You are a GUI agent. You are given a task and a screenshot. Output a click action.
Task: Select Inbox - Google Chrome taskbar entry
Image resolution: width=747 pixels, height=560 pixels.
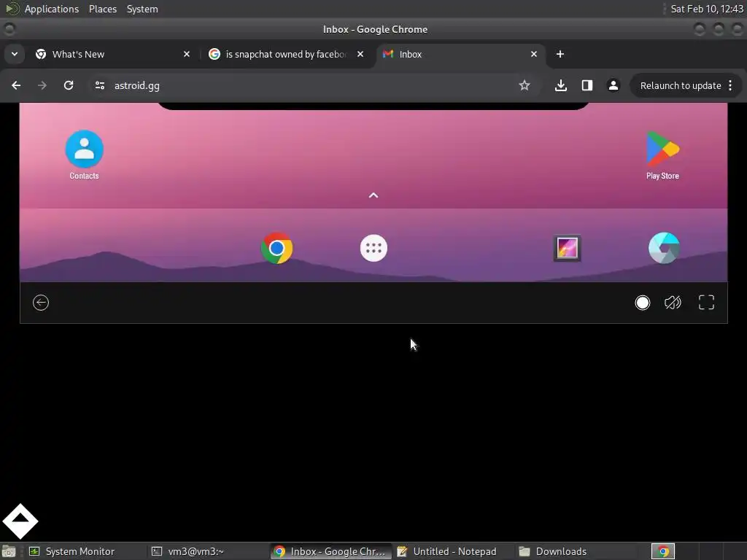tap(330, 551)
